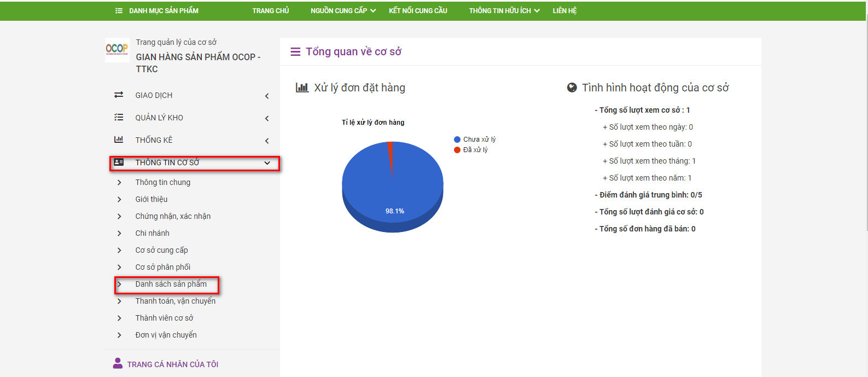The image size is (868, 377).
Task: Click the Điểm đánh giá trung bình line
Action: click(649, 195)
